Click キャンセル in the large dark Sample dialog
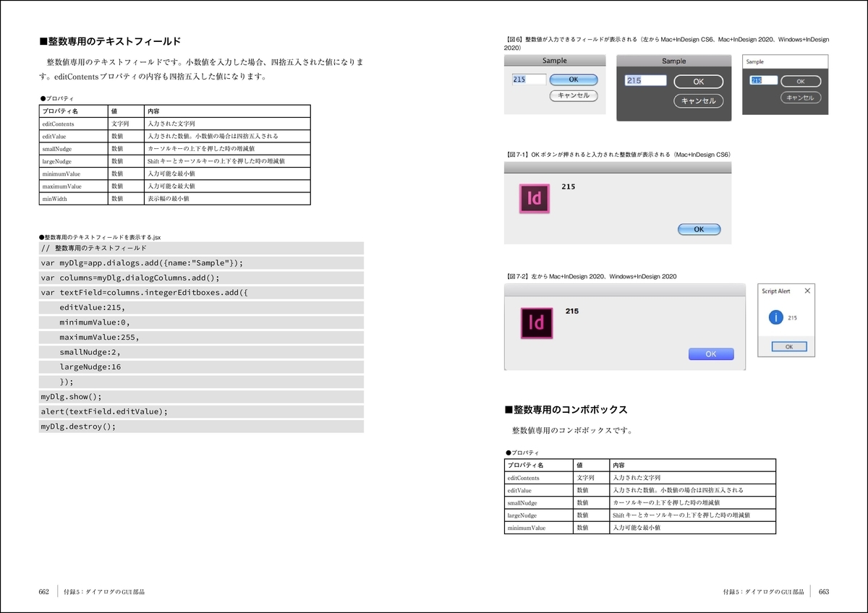Screen dimensions: 868x613 point(699,101)
